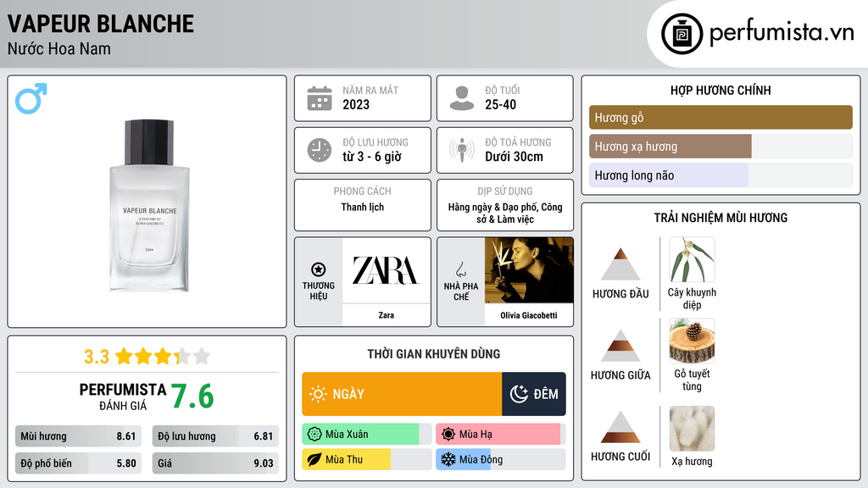The width and height of the screenshot is (868, 488).
Task: Click the perfumista.vn perfume bottle logo
Action: pos(682,34)
